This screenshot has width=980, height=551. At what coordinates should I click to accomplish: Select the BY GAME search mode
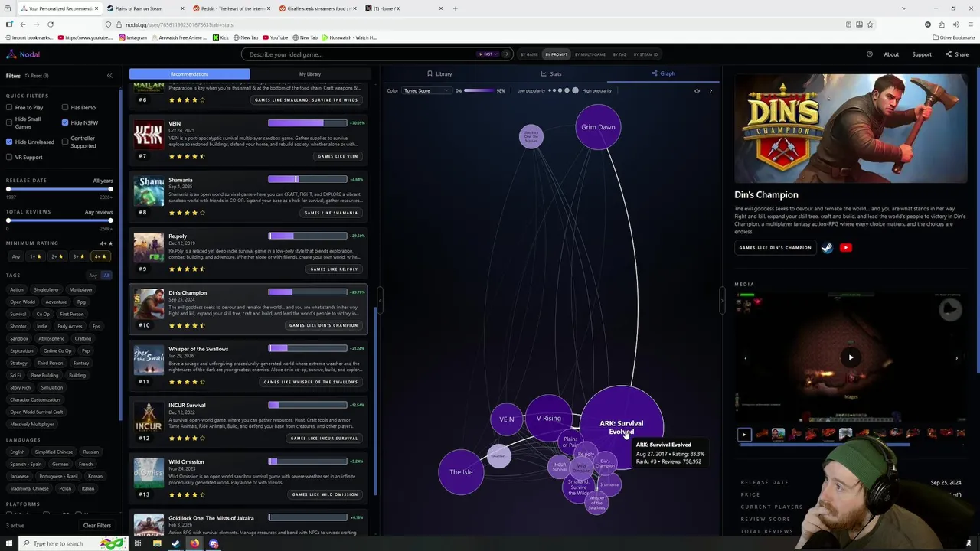[x=529, y=54]
